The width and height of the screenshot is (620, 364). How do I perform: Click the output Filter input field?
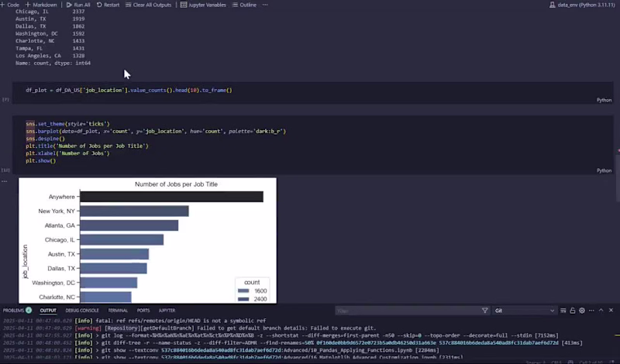(x=408, y=311)
